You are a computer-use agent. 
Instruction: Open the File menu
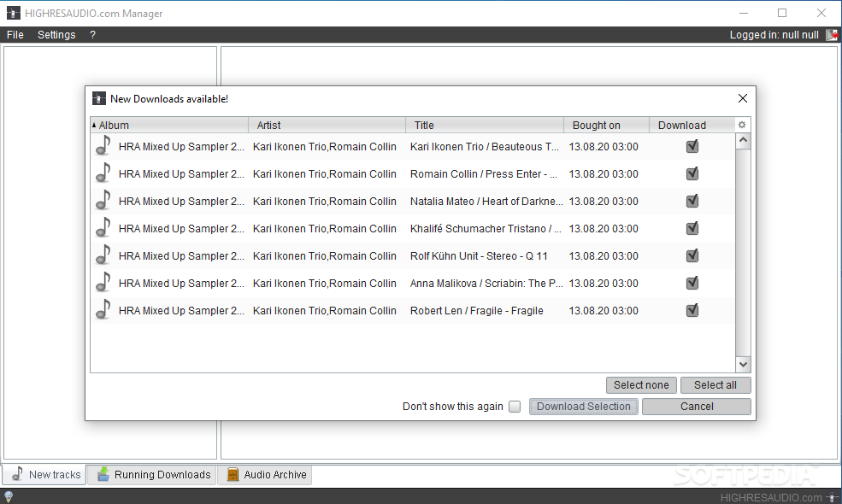[15, 35]
